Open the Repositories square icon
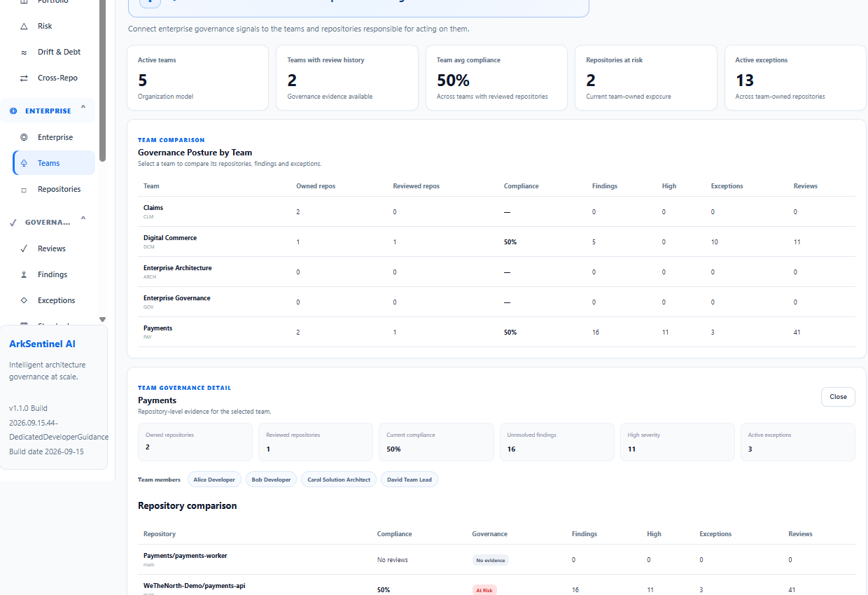The image size is (868, 595). click(x=24, y=189)
